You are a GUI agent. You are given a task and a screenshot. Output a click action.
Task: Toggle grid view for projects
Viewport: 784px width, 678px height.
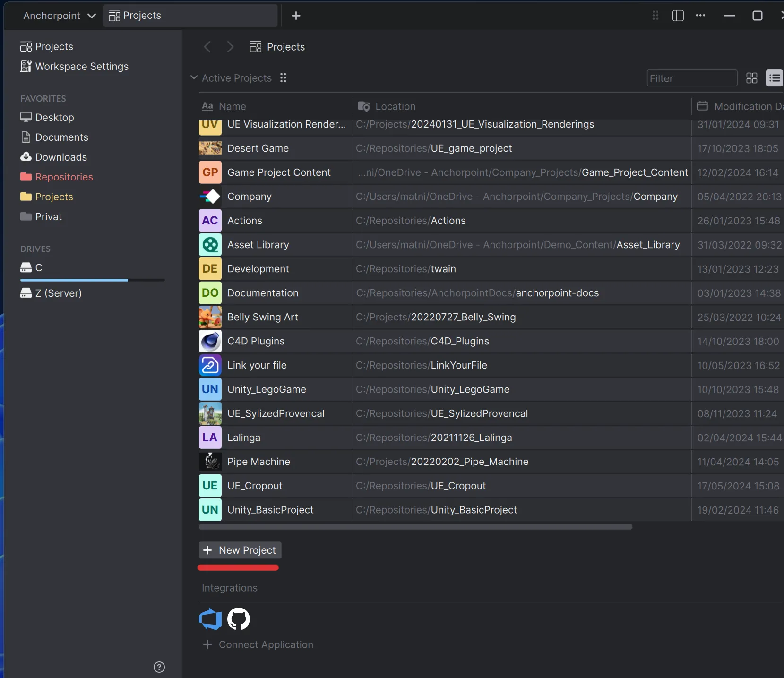pyautogui.click(x=751, y=78)
